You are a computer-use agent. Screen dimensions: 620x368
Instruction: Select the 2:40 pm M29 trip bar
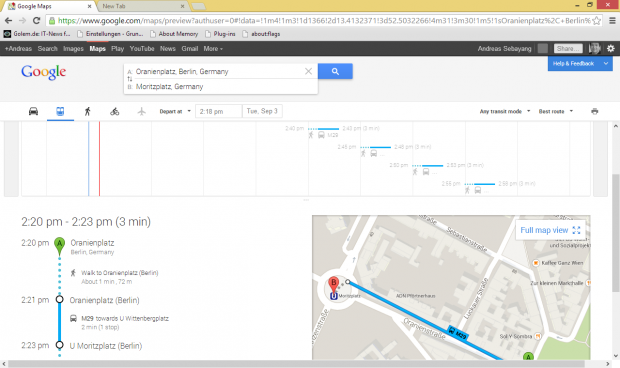324,129
